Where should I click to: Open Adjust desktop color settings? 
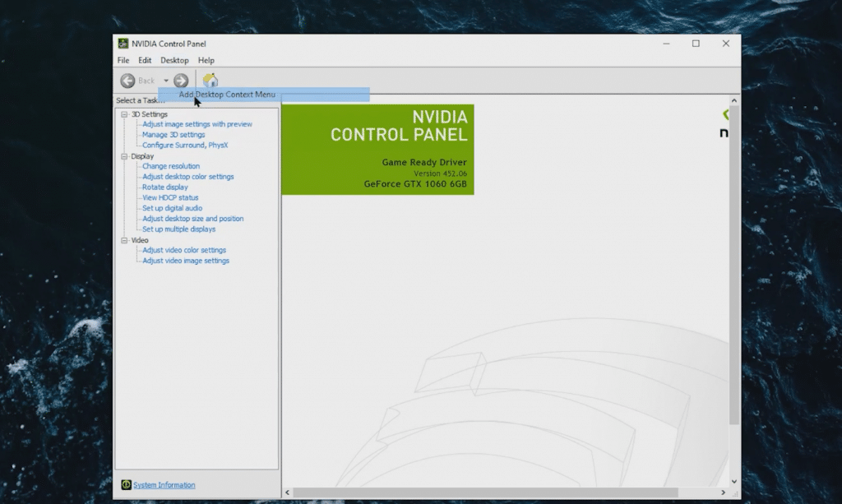pos(187,176)
